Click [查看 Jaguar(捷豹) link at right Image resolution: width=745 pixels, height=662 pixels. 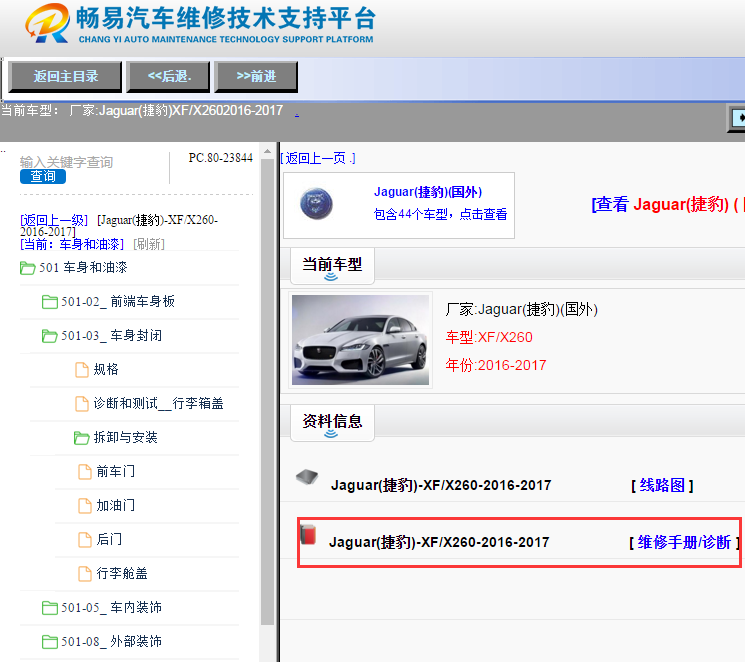tap(668, 204)
